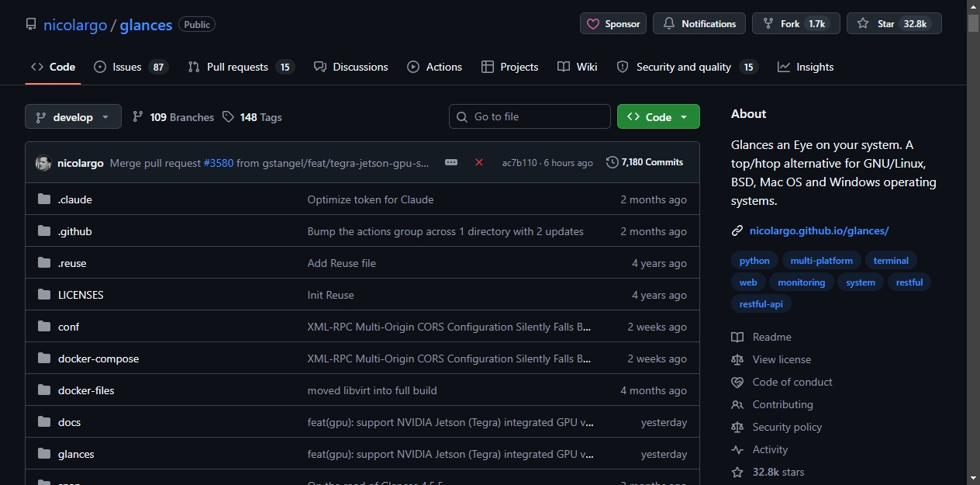Click folder icon of docs row
Screen dimensions: 980x485
click(44, 422)
